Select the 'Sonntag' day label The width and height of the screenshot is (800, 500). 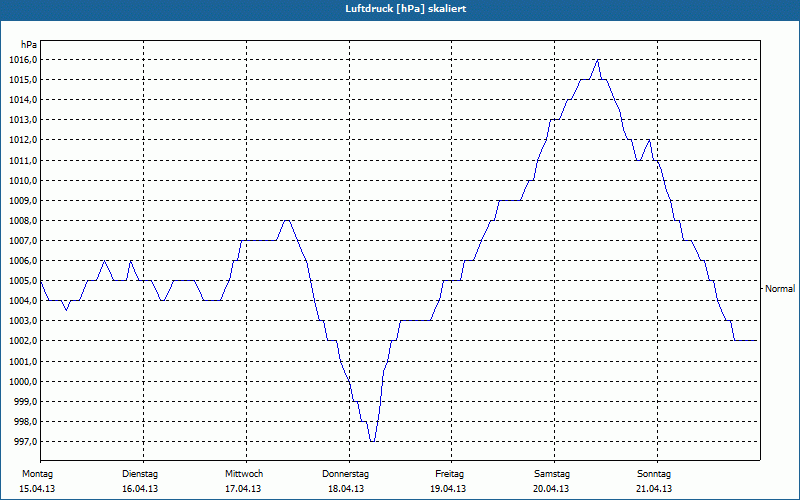[x=654, y=474]
